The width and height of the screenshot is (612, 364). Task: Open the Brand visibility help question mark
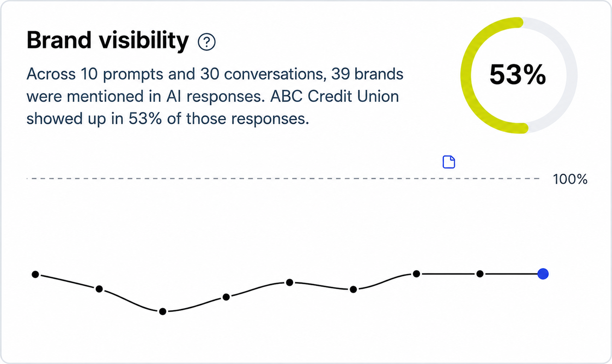[207, 42]
